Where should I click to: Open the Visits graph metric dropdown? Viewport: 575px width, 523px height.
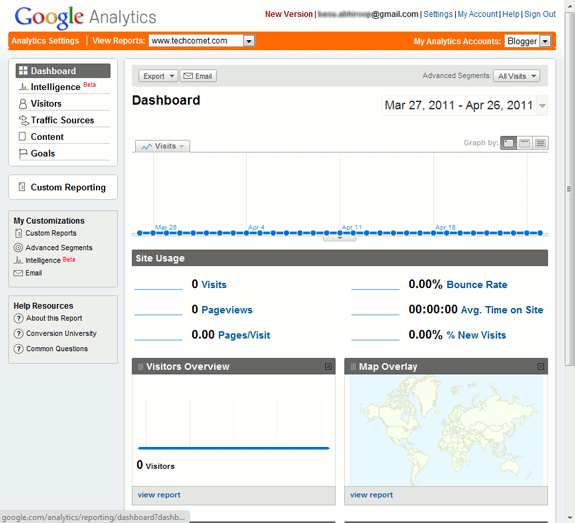(163, 146)
